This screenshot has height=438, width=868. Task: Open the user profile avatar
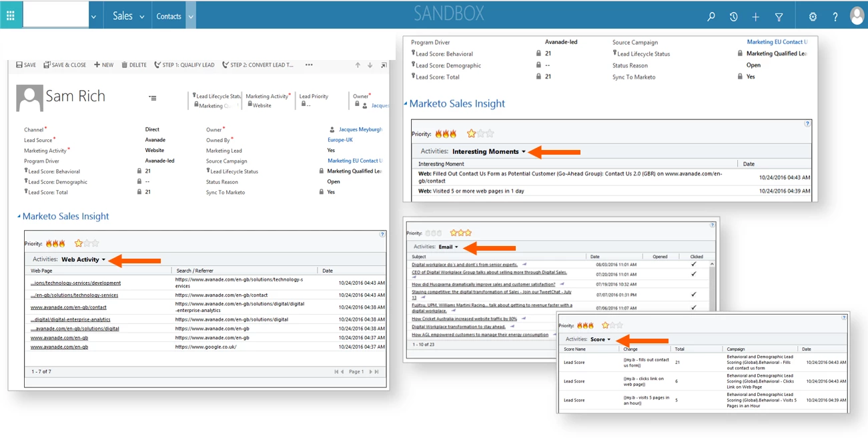pos(857,16)
